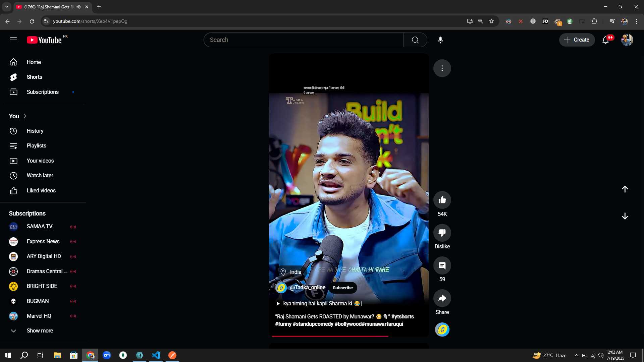Open the account avatar menu
The image size is (644, 362).
[627, 40]
